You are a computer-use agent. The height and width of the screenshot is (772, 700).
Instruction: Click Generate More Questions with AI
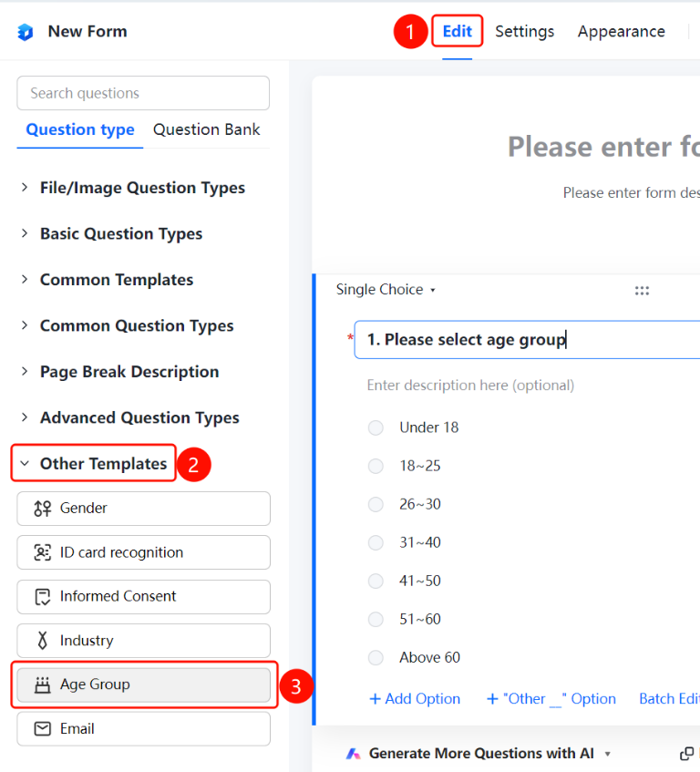pos(481,754)
